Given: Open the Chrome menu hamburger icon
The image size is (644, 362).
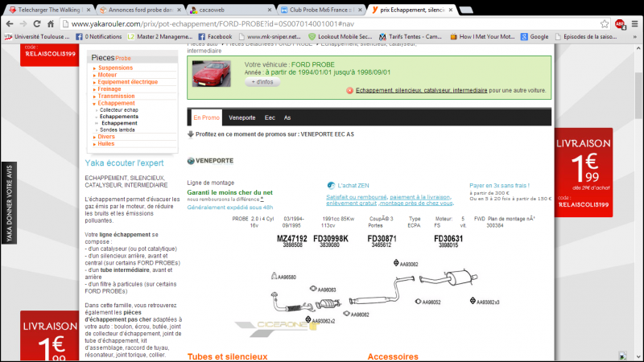Looking at the screenshot, I should [635, 24].
